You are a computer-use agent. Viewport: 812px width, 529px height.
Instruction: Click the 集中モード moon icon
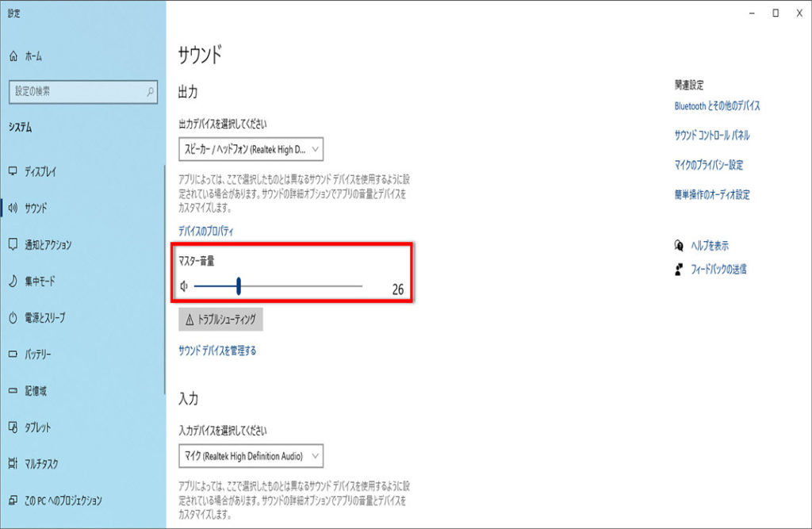coord(13,281)
